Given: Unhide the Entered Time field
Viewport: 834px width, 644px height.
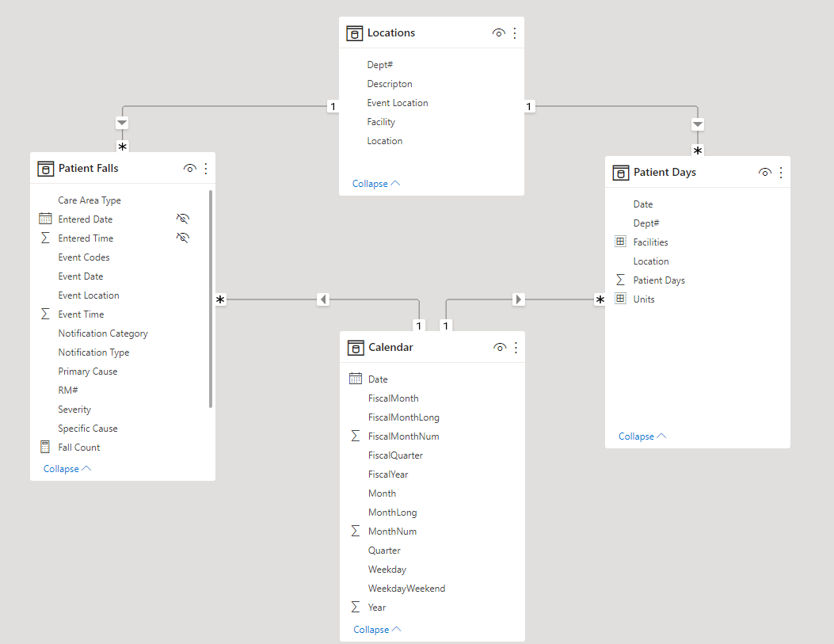Looking at the screenshot, I should 183,238.
